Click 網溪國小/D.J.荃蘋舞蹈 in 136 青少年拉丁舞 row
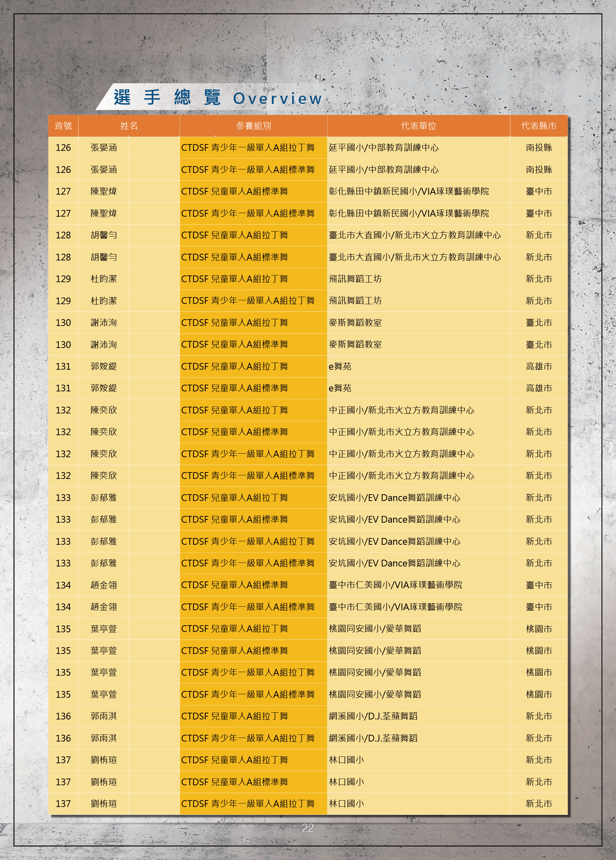The image size is (616, 860). pyautogui.click(x=373, y=738)
